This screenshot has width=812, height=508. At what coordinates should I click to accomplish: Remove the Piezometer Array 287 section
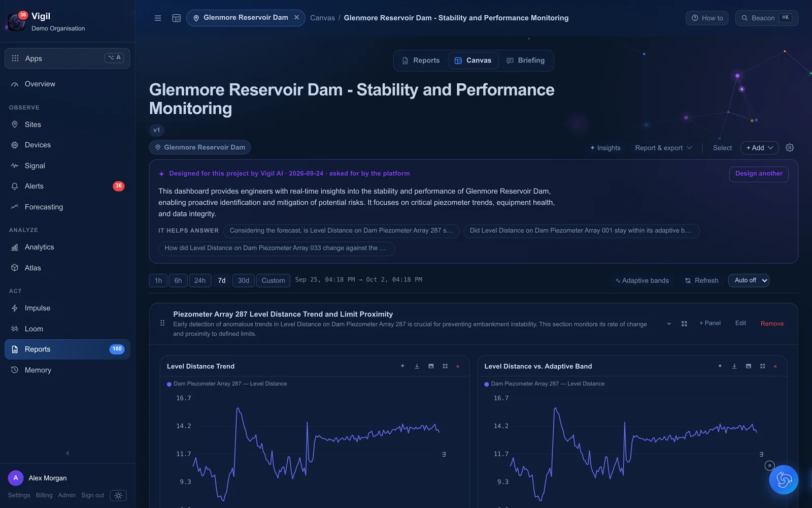tap(772, 324)
